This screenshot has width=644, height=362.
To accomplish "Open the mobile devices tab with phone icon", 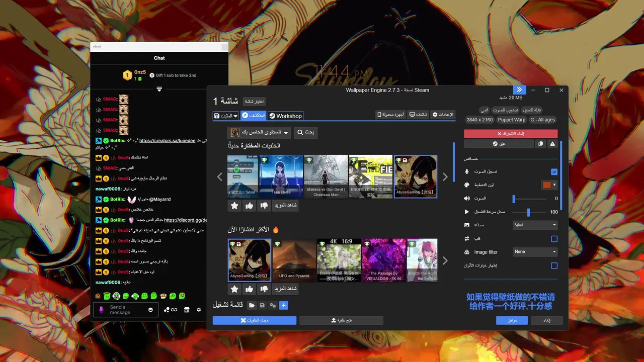I will point(391,115).
